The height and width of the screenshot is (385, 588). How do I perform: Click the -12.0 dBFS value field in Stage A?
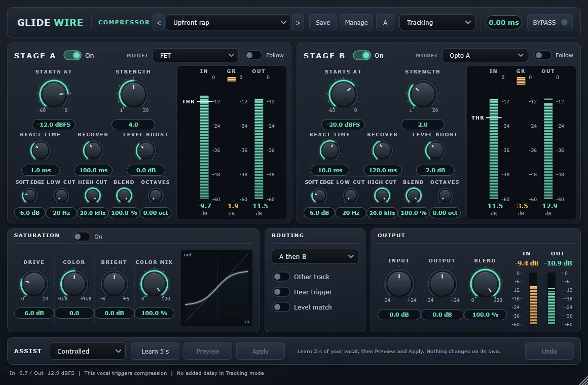[x=54, y=125]
